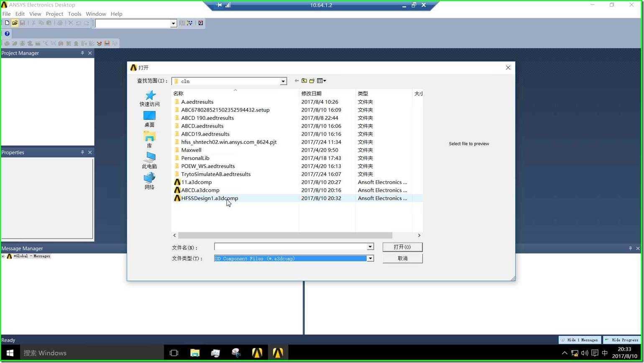This screenshot has width=644, height=363.
Task: Open the File menu
Action: [6, 14]
